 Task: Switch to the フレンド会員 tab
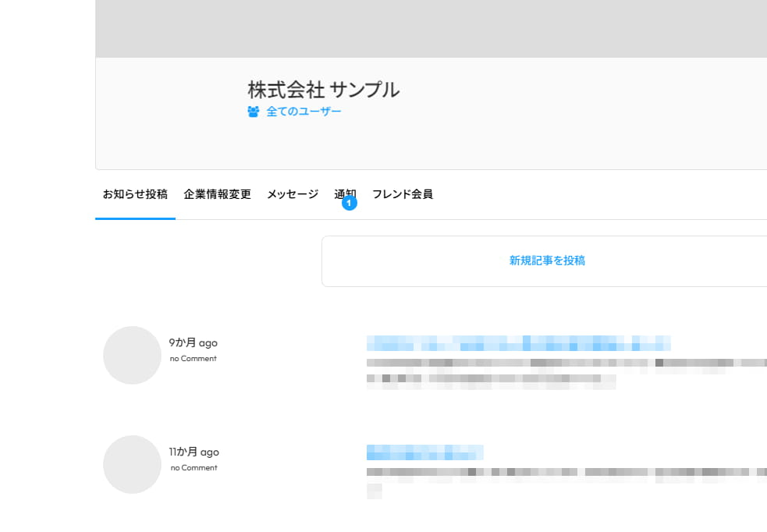[x=403, y=194]
